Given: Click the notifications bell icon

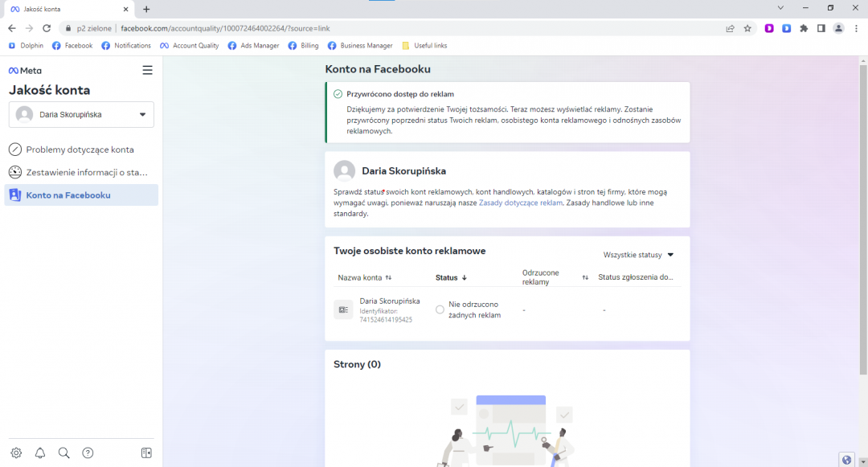Looking at the screenshot, I should 40,453.
